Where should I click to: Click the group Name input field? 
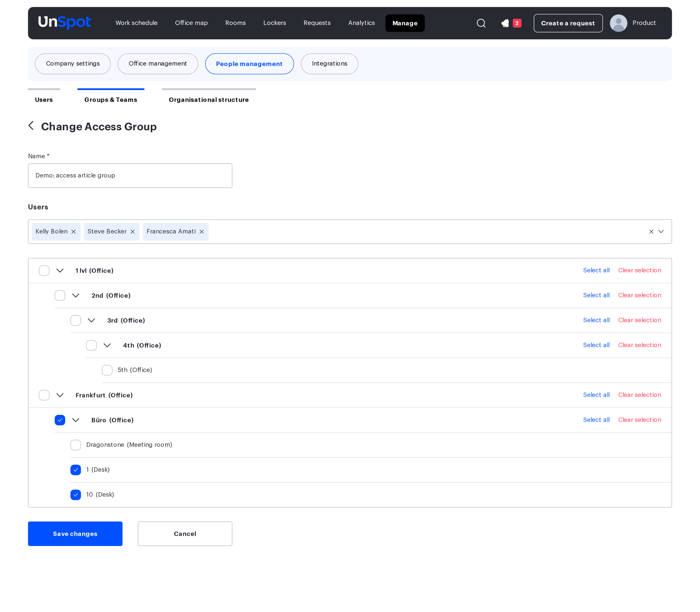click(x=130, y=175)
